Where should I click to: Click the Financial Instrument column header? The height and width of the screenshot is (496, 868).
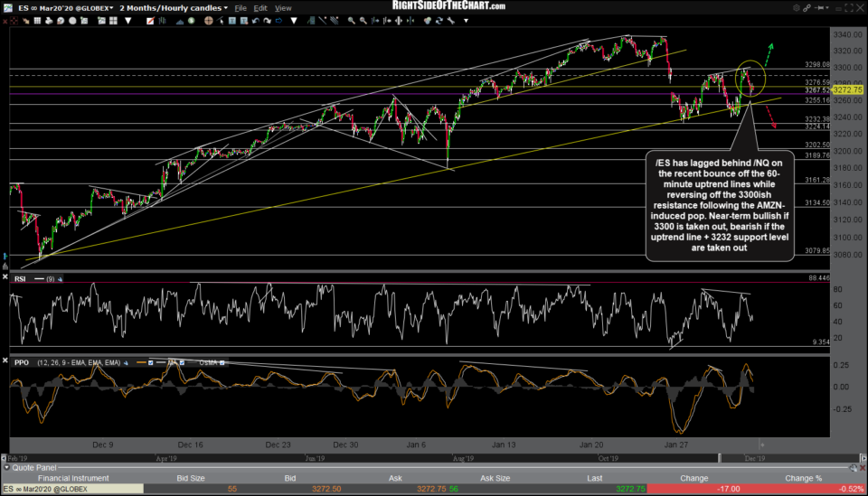tap(73, 478)
